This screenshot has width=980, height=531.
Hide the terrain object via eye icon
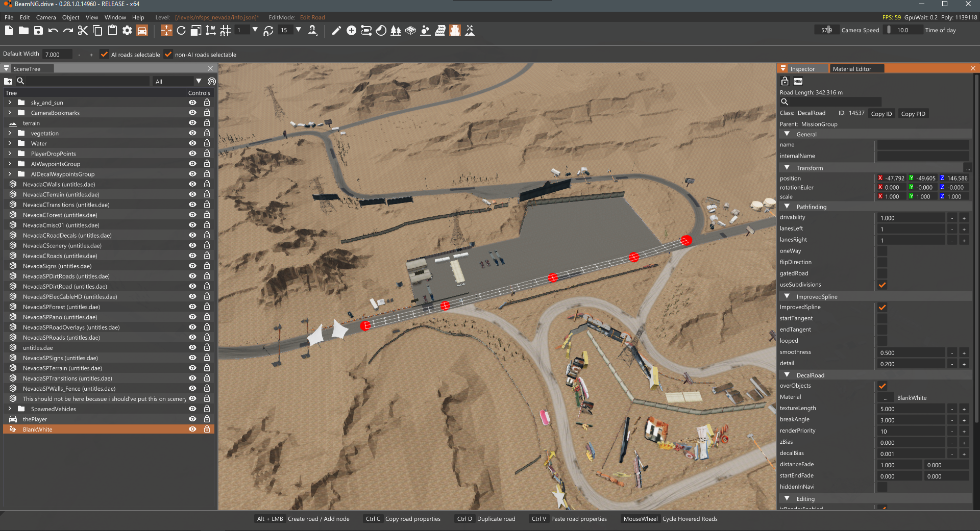(192, 123)
